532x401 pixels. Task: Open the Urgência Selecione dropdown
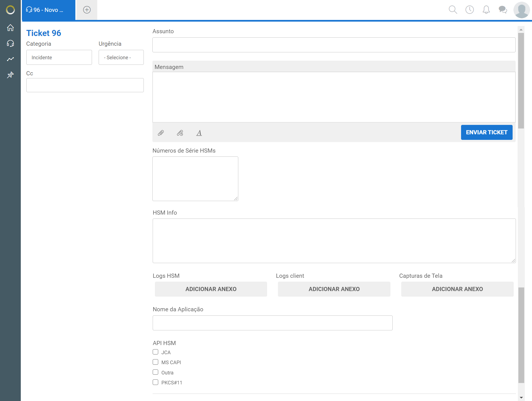click(x=121, y=57)
